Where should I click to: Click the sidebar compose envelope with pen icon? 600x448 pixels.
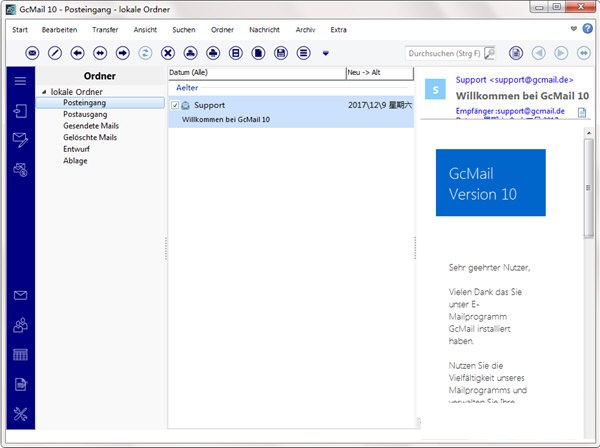pyautogui.click(x=20, y=140)
